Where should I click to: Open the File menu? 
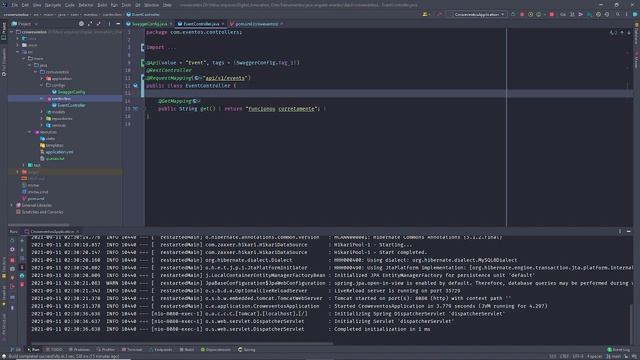pos(15,5)
